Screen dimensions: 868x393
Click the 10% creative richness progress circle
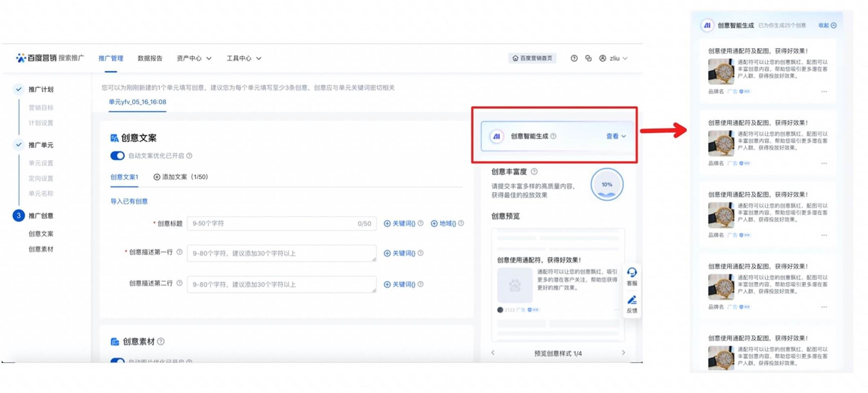point(607,184)
